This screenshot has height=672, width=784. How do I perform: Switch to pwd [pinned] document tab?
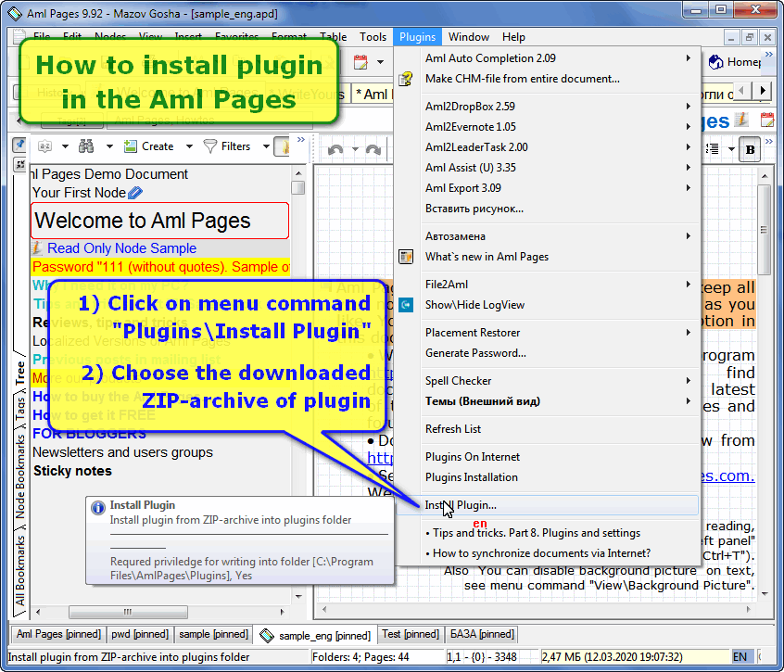140,634
